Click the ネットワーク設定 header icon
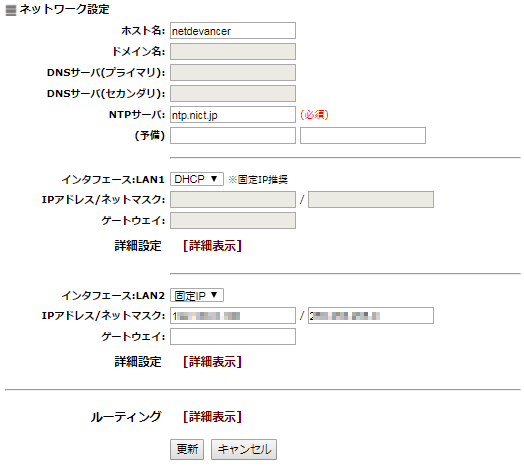The width and height of the screenshot is (524, 466). tap(11, 10)
